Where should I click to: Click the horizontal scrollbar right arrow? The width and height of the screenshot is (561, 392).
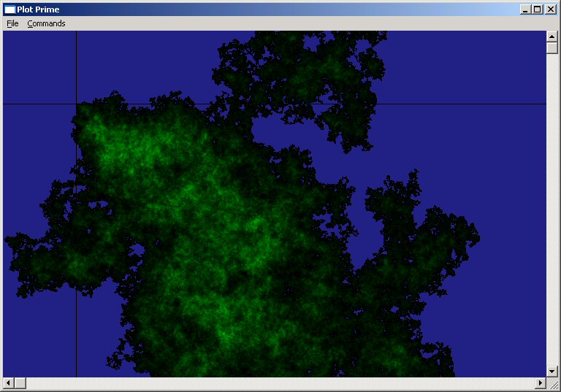541,383
